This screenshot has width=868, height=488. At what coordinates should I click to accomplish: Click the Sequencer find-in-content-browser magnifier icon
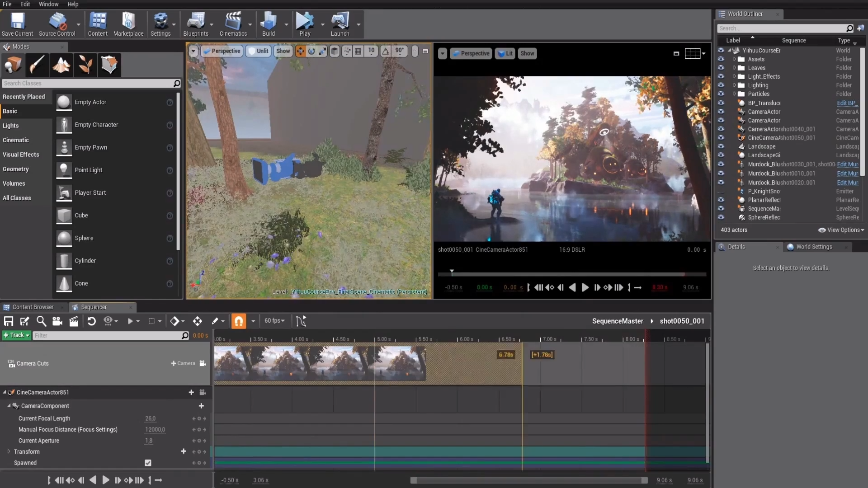pyautogui.click(x=41, y=321)
